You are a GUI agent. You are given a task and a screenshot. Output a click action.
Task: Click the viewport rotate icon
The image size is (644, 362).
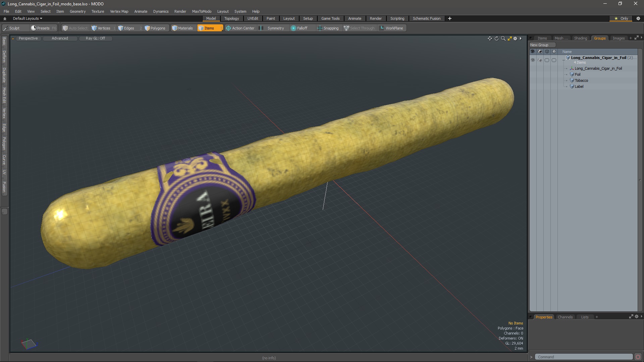496,39
